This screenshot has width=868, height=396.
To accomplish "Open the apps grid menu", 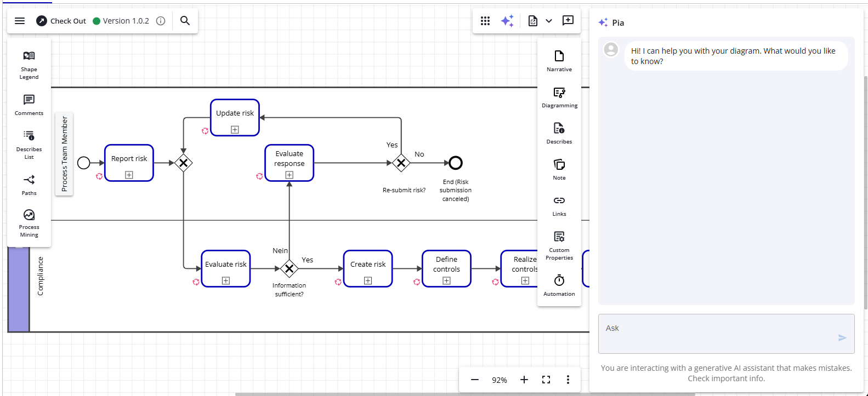I will (x=485, y=21).
